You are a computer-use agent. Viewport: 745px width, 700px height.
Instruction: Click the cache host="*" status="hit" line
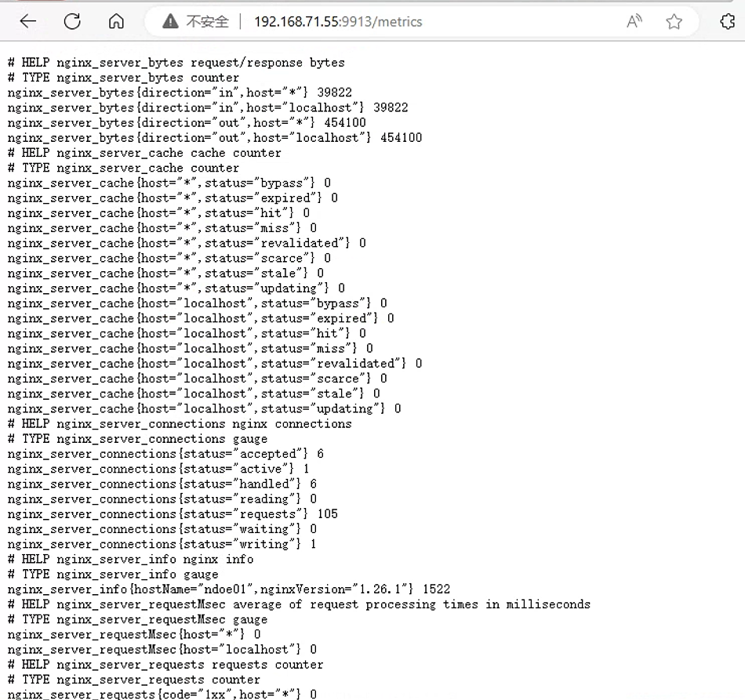point(158,213)
